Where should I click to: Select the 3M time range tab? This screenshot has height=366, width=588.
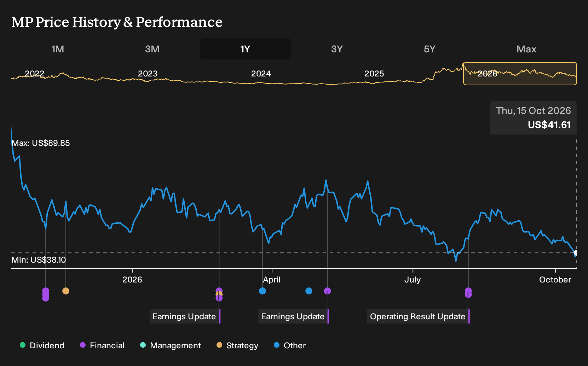point(152,49)
